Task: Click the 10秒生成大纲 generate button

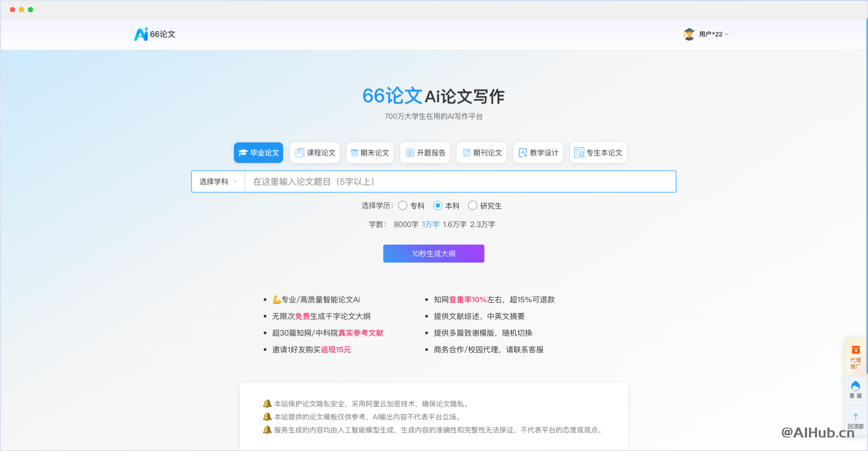Action: click(x=433, y=253)
